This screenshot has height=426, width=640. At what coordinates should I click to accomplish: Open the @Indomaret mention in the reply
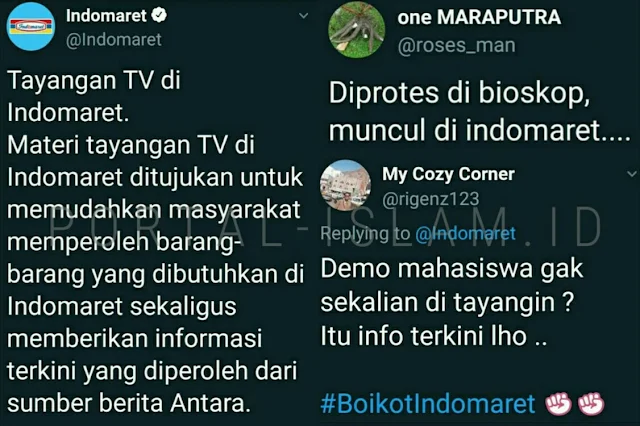point(465,234)
